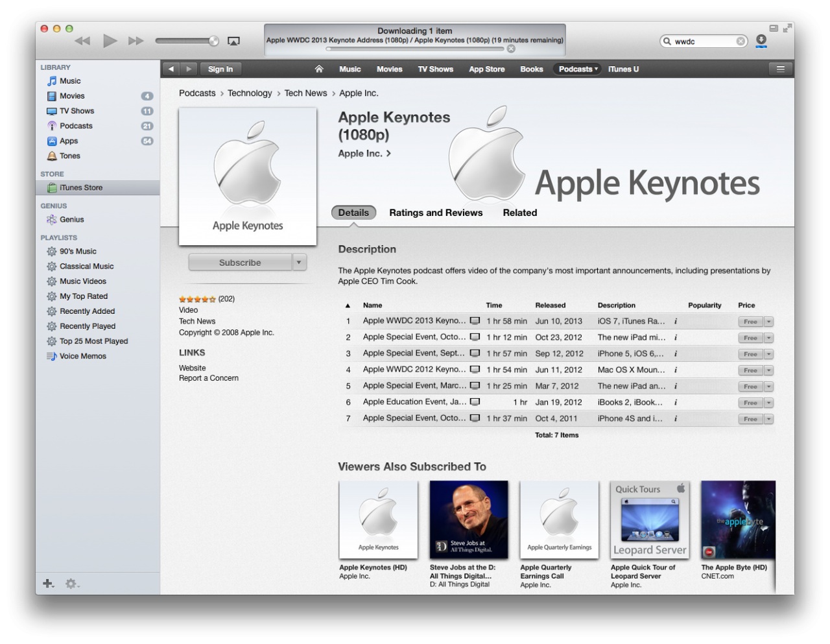Image resolution: width=830 pixels, height=644 pixels.
Task: Show info for the Jun 11, 2012 episode
Action: (x=676, y=370)
